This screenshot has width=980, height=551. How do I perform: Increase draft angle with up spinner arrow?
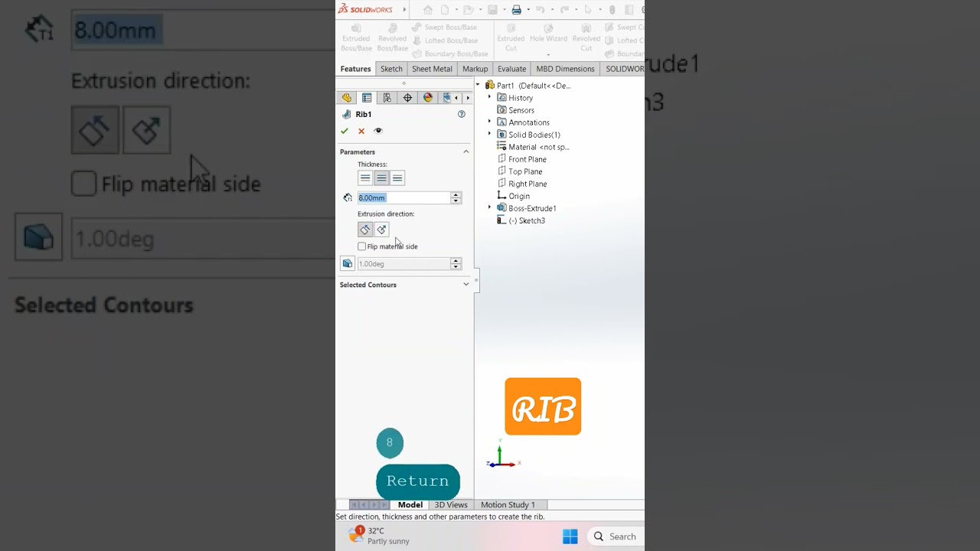[456, 261]
